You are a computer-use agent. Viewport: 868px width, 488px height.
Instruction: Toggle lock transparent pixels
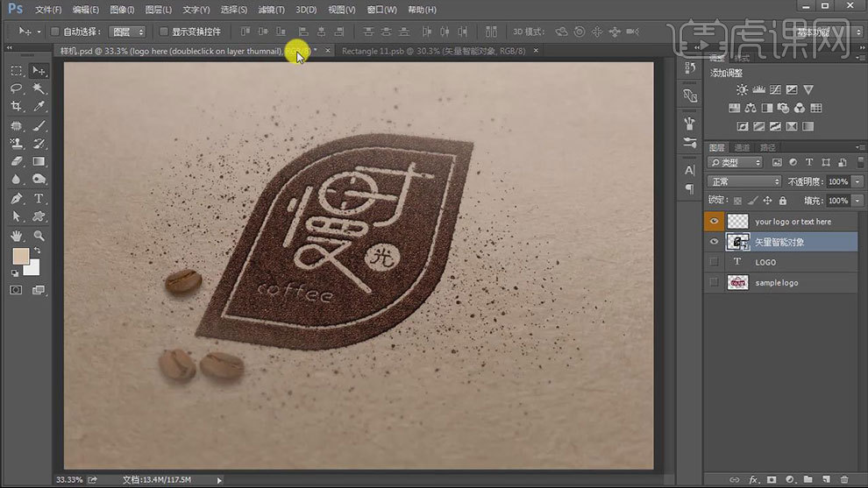pyautogui.click(x=737, y=201)
